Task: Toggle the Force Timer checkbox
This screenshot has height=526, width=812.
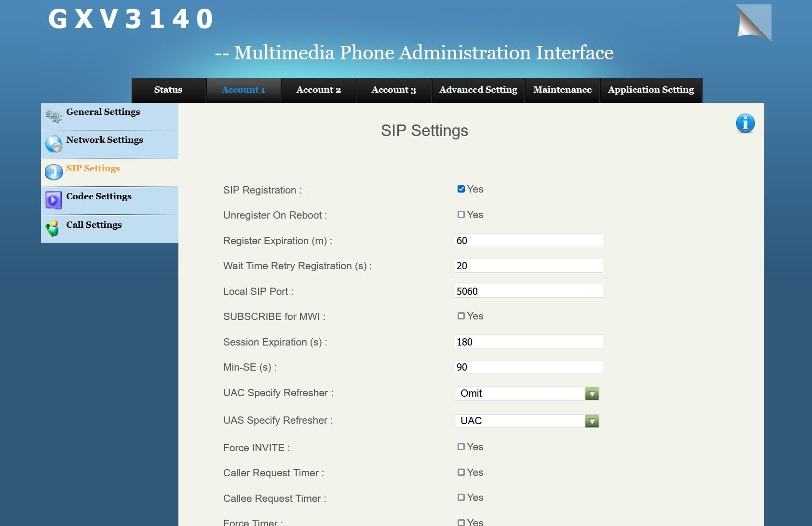Action: (461, 523)
